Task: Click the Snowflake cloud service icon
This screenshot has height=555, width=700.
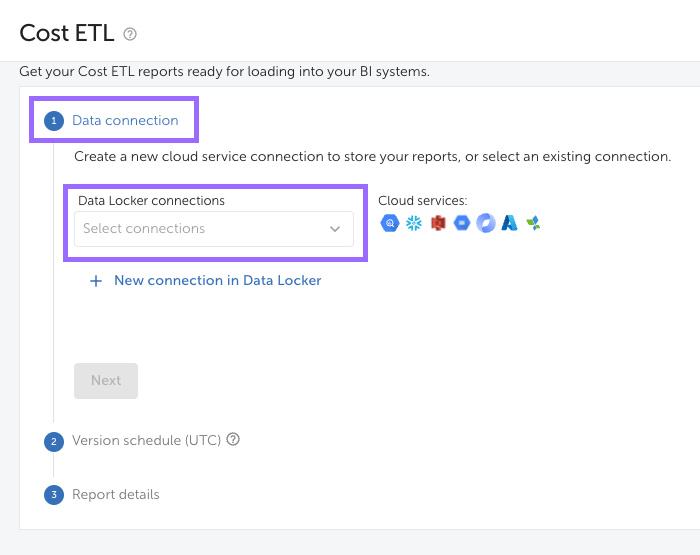Action: tap(414, 223)
